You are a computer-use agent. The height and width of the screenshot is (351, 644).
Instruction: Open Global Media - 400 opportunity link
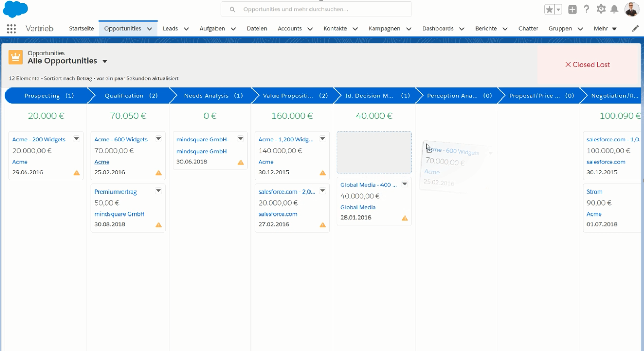[x=368, y=185]
